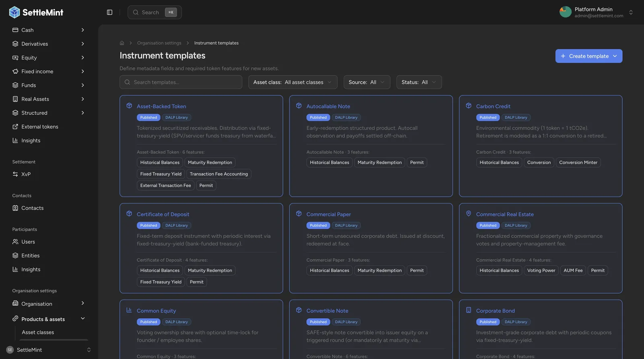Click the Equity sidebar icon
The height and width of the screenshot is (359, 644).
15,58
